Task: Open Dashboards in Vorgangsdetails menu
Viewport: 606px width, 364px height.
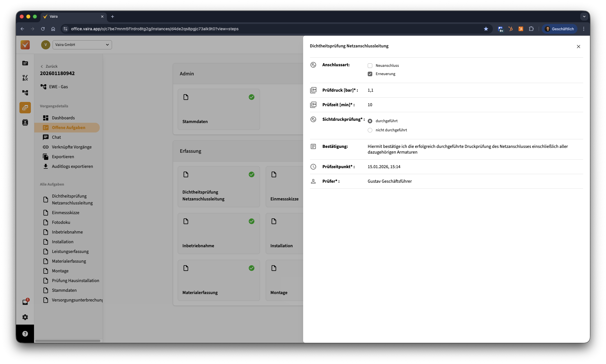Action: pyautogui.click(x=63, y=118)
